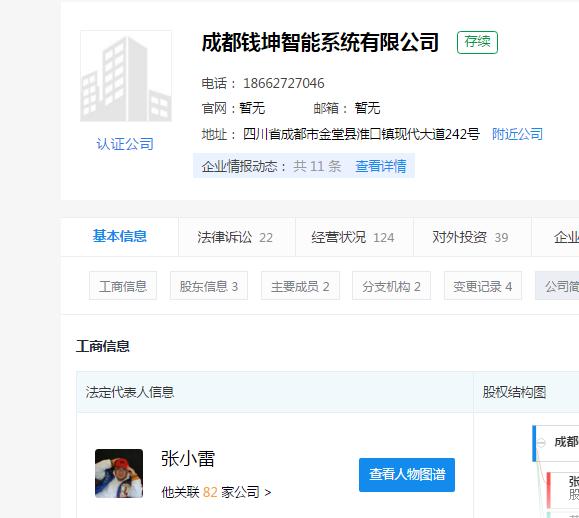Click the 查看人物图谱 button

pyautogui.click(x=407, y=475)
